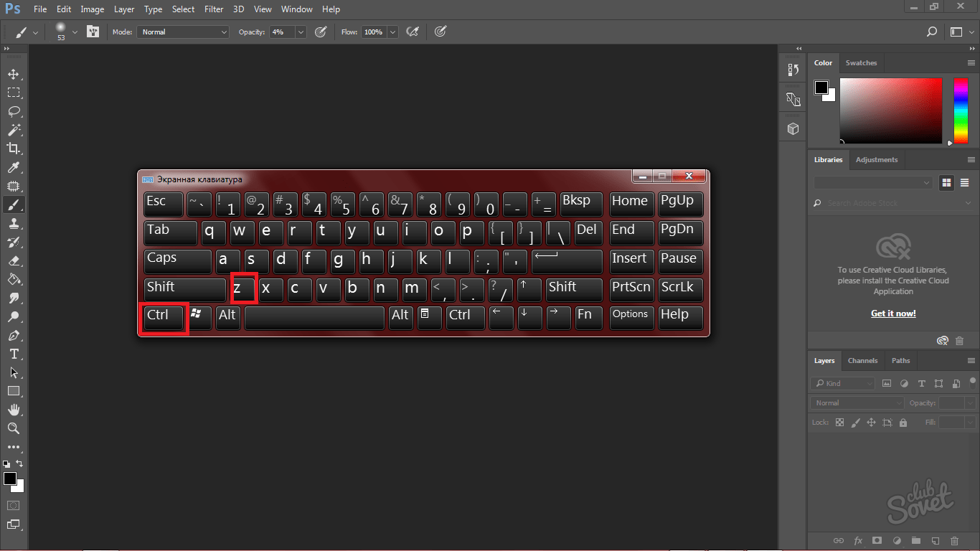Select the Move tool
The height and width of the screenshot is (551, 980).
(x=14, y=74)
